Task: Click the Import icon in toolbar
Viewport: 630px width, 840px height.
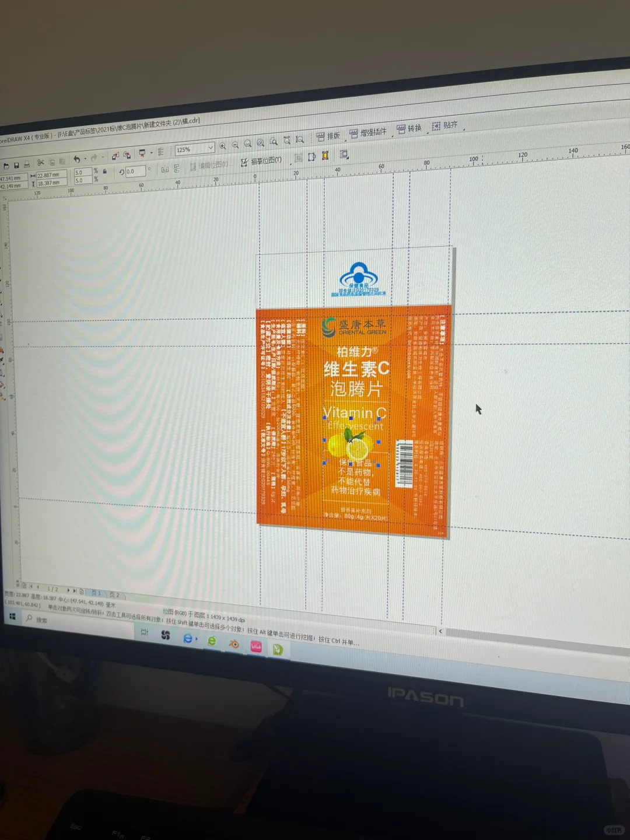Action: point(115,156)
